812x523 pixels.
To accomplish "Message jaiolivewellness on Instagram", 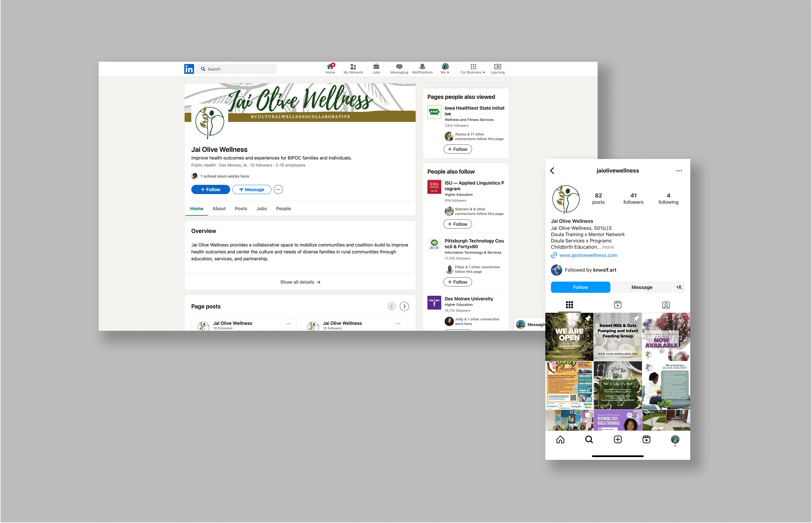I will click(642, 287).
